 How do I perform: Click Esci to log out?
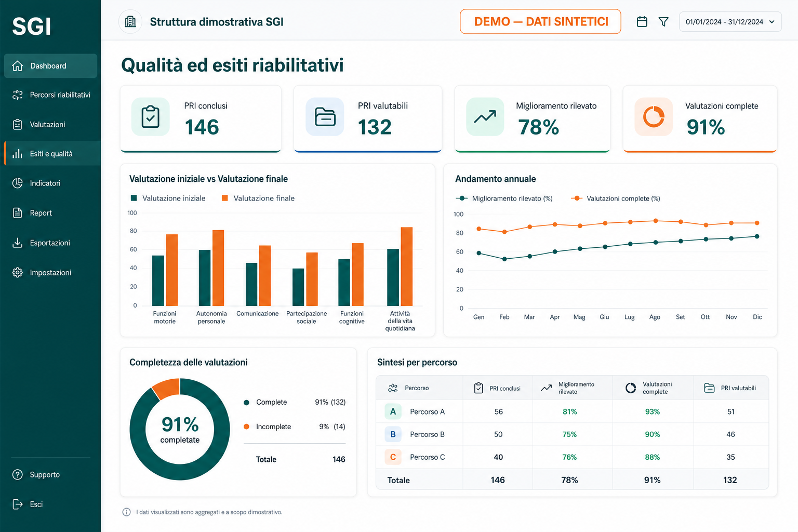coord(50,504)
